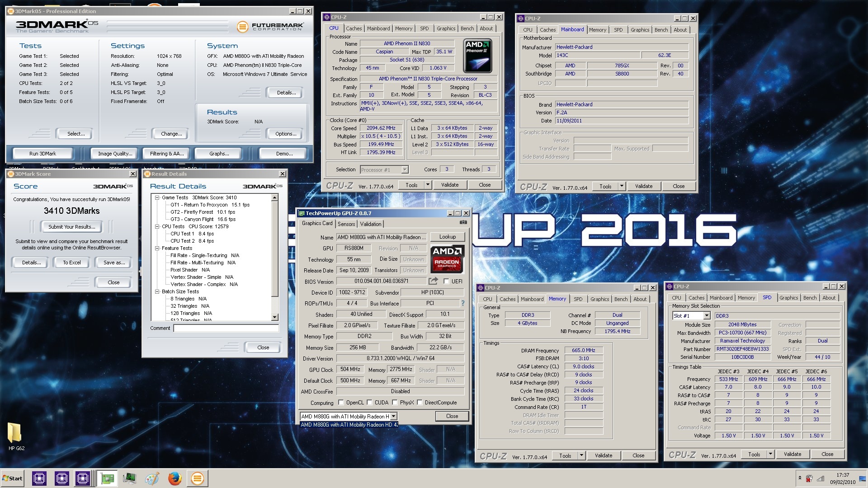This screenshot has width=868, height=488.
Task: Click Submit Your Results button
Action: coord(72,227)
